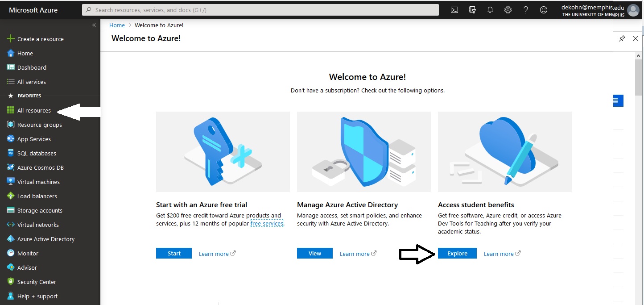Click the Help + support person icon
Image resolution: width=644 pixels, height=305 pixels.
click(x=11, y=296)
